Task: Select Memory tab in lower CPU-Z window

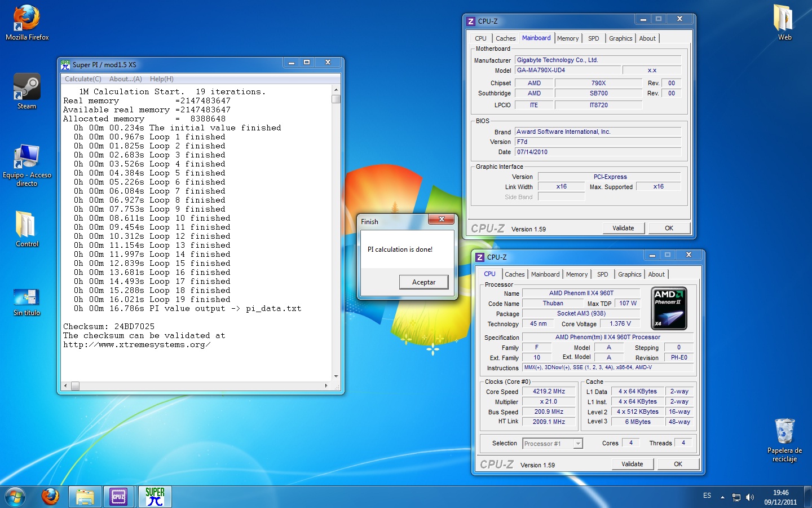Action: click(x=577, y=274)
